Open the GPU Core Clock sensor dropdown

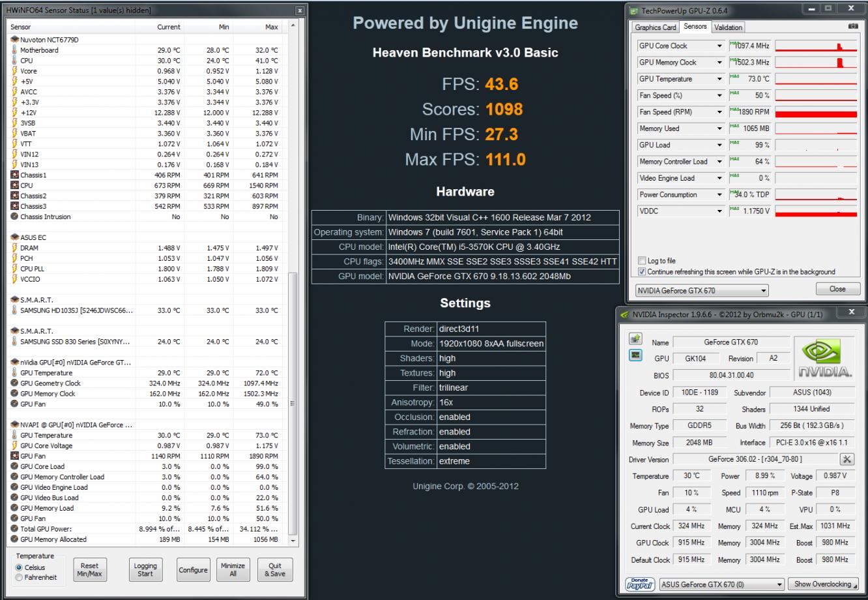point(720,46)
